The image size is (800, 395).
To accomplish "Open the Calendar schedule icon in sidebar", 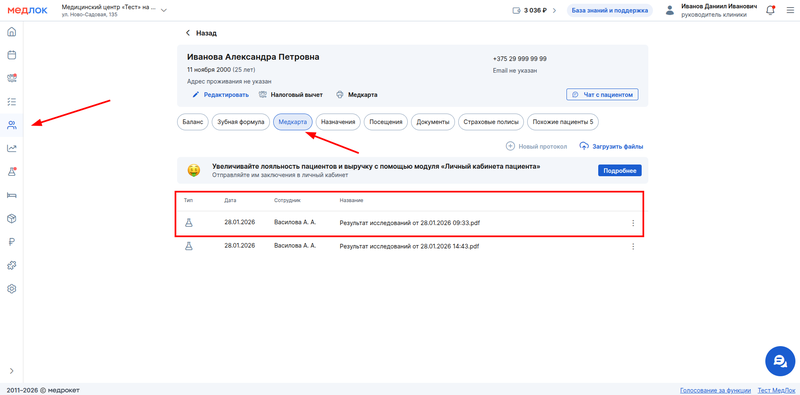I will [12, 55].
